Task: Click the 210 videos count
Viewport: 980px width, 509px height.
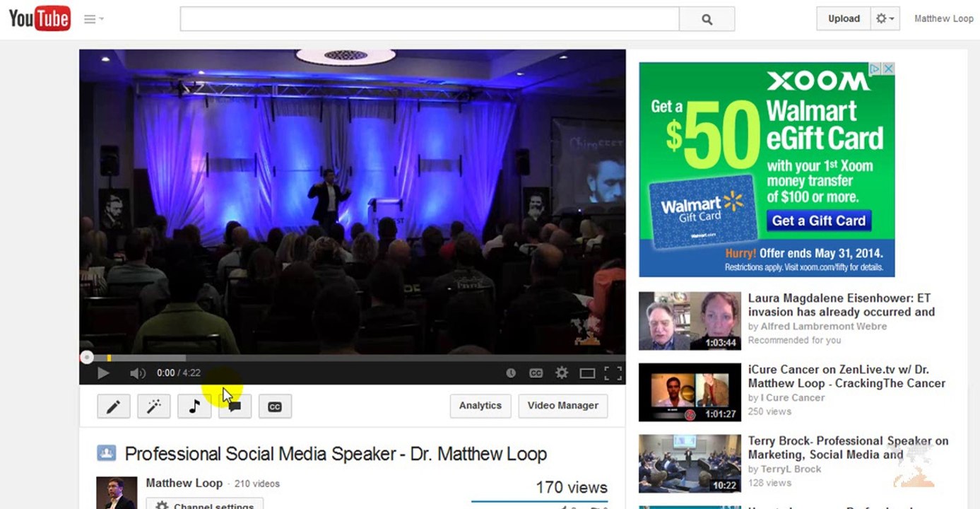Action: 256,484
